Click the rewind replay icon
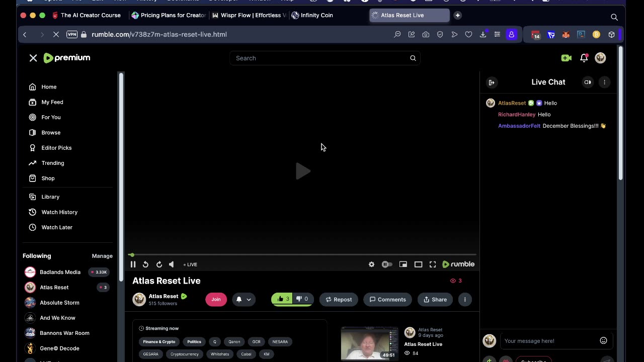 click(145, 264)
